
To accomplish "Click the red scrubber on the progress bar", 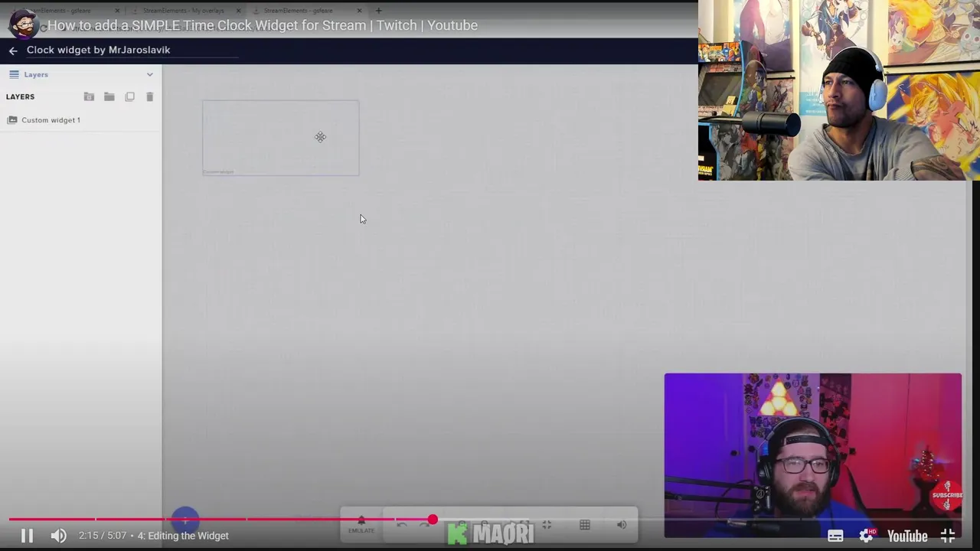I will (433, 520).
